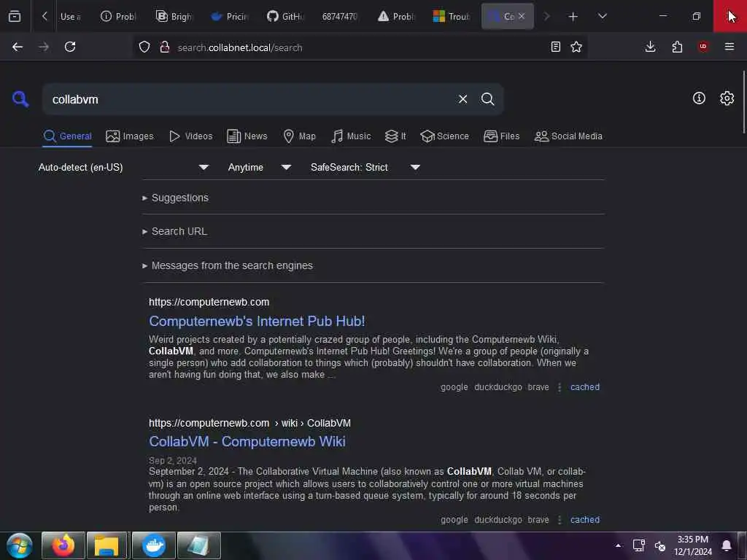The width and height of the screenshot is (747, 560).
Task: Switch to the Bright tab
Action: (x=174, y=16)
